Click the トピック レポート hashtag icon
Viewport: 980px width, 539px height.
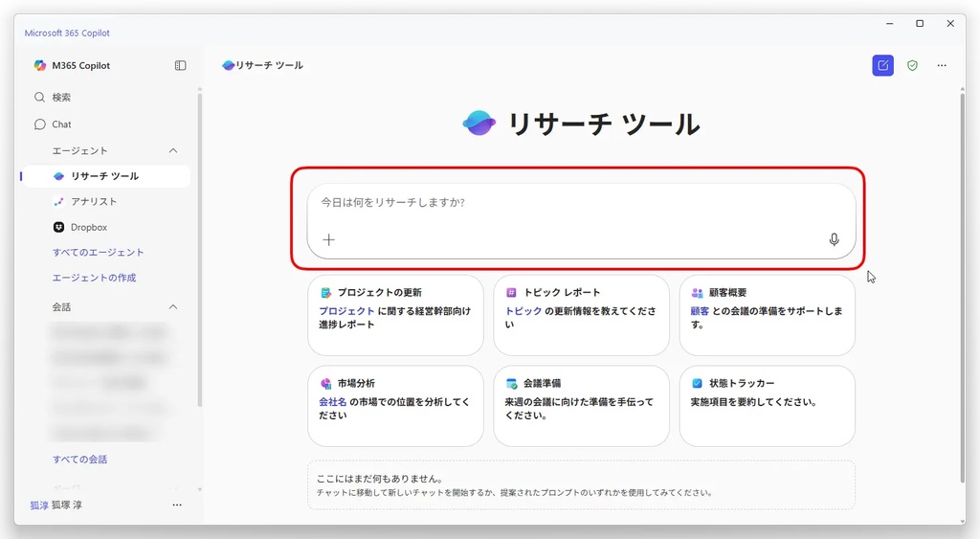511,293
